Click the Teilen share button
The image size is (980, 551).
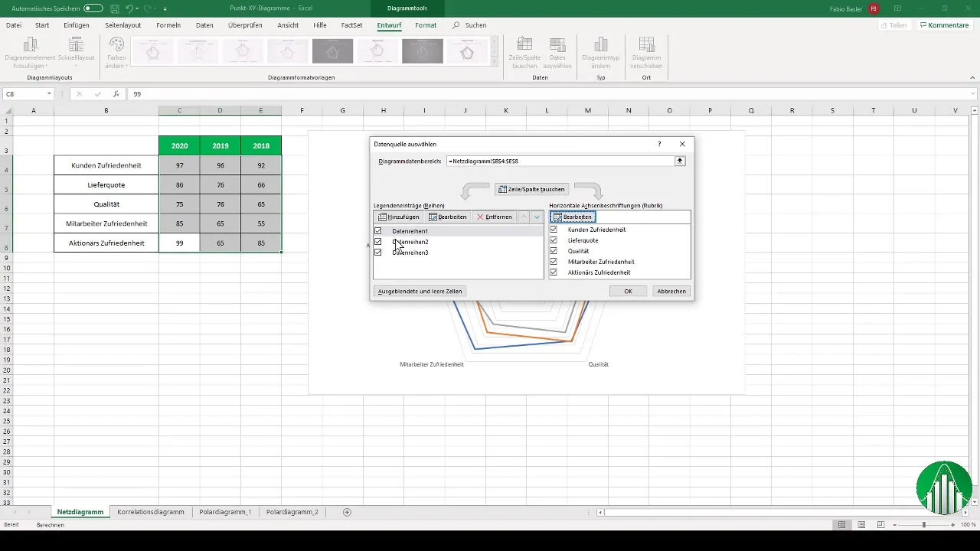(x=894, y=25)
